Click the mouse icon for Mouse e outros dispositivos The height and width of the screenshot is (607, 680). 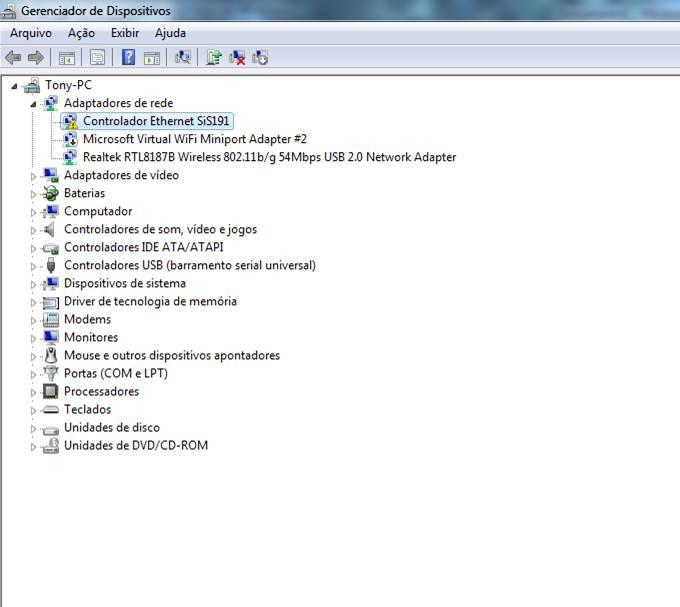(x=51, y=355)
